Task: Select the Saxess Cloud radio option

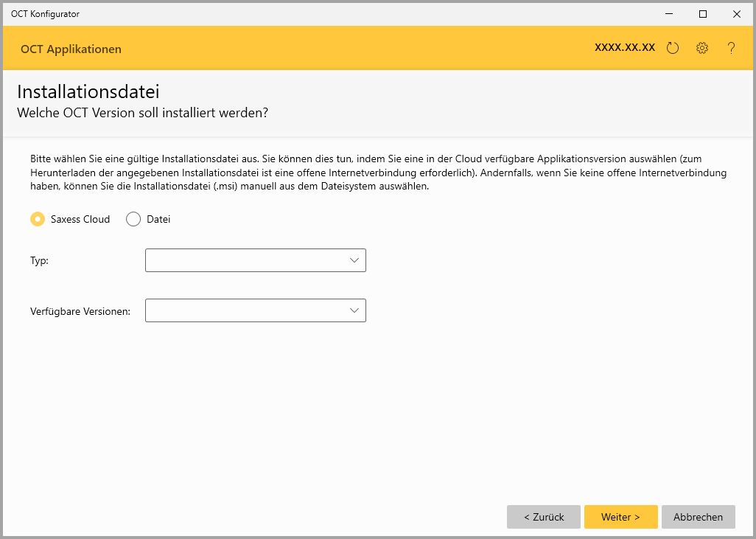Action: [x=38, y=219]
